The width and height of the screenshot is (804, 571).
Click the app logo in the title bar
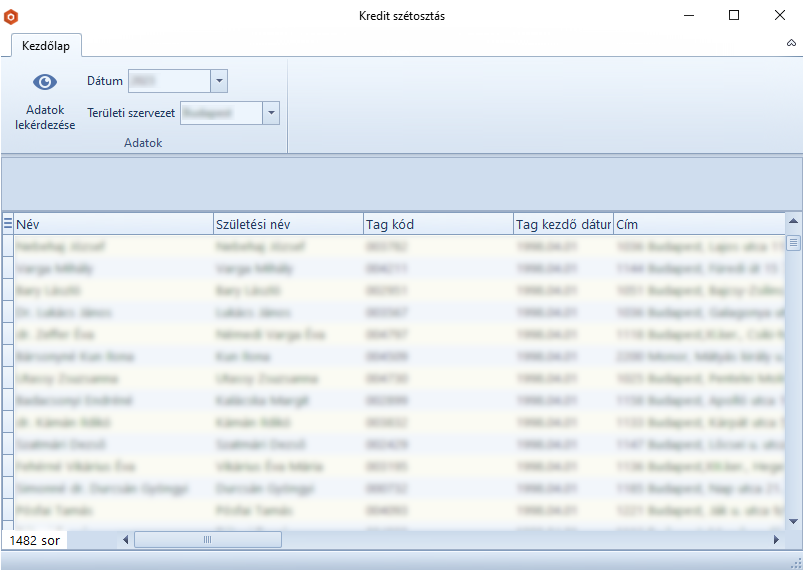pyautogui.click(x=11, y=16)
